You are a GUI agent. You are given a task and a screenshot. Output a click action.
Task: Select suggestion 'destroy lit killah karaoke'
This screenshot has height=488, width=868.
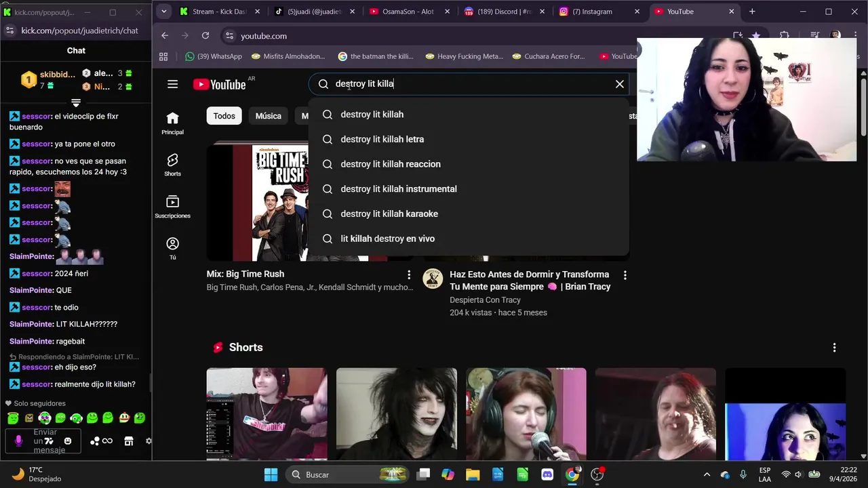tap(468, 213)
